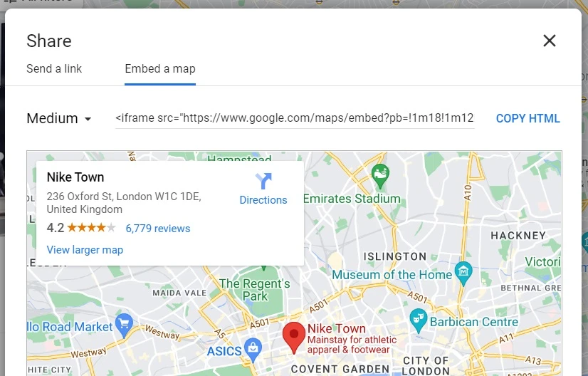Select the Museum of the Home marker icon
Screen dimensions: 588x376
point(463,273)
